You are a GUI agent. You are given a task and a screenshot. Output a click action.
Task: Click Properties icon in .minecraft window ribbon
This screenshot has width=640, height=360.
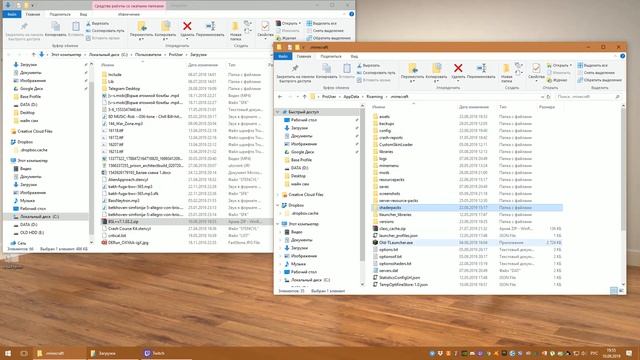coord(536,68)
